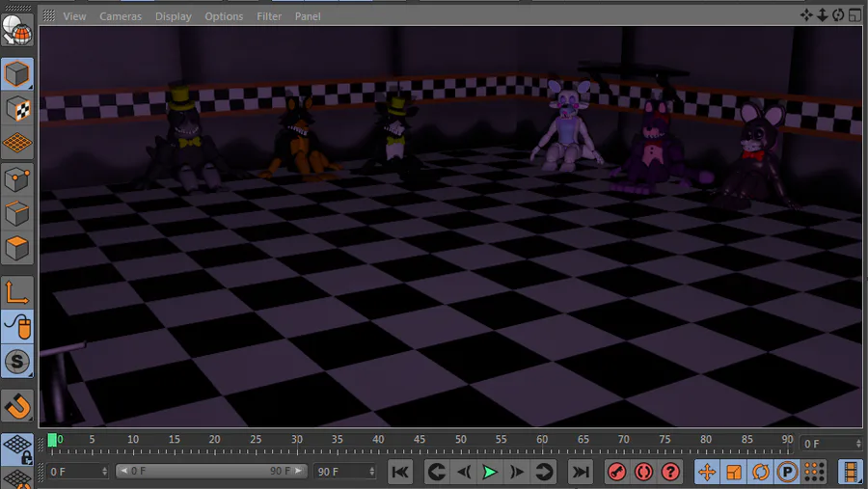
Task: Toggle the Autokeying button
Action: click(643, 472)
